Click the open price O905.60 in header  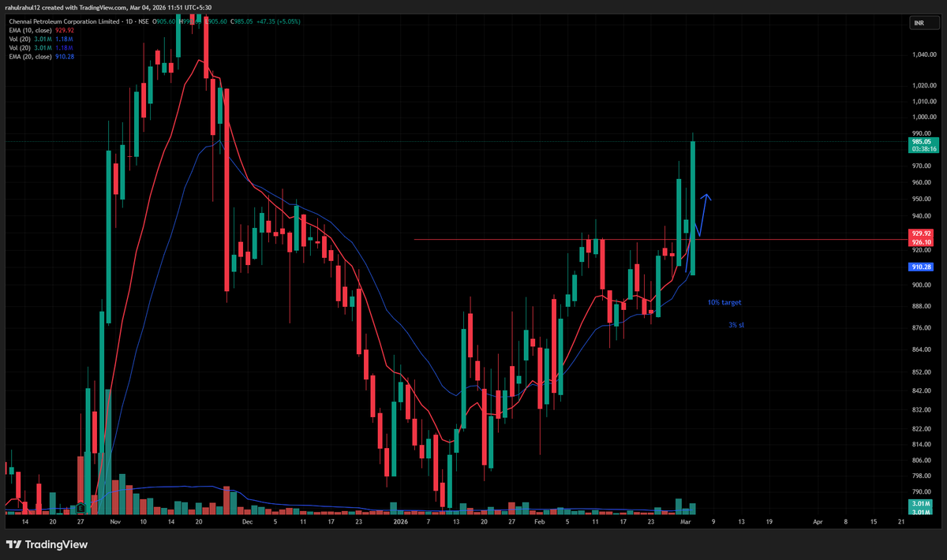click(x=163, y=22)
